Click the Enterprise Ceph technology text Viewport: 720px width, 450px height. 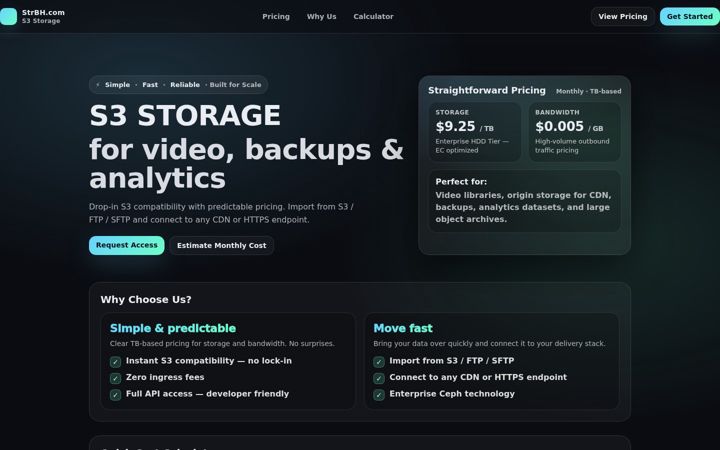(x=452, y=394)
